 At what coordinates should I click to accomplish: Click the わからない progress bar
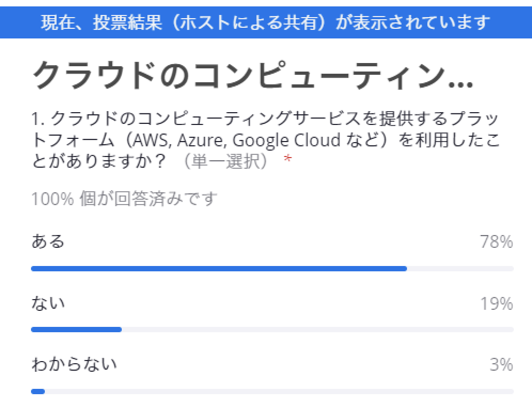pyautogui.click(x=272, y=392)
